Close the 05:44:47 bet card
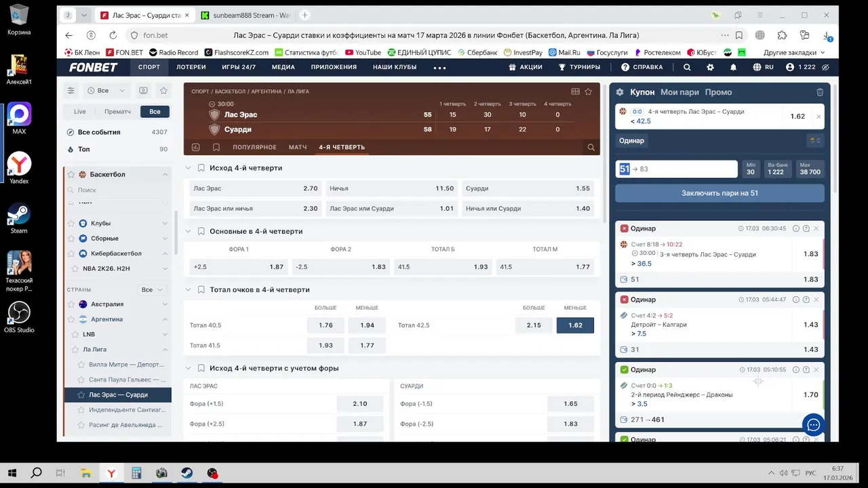 (x=816, y=300)
